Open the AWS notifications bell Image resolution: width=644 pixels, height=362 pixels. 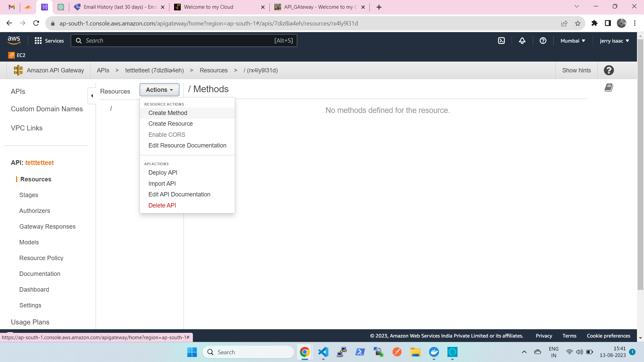point(522,41)
